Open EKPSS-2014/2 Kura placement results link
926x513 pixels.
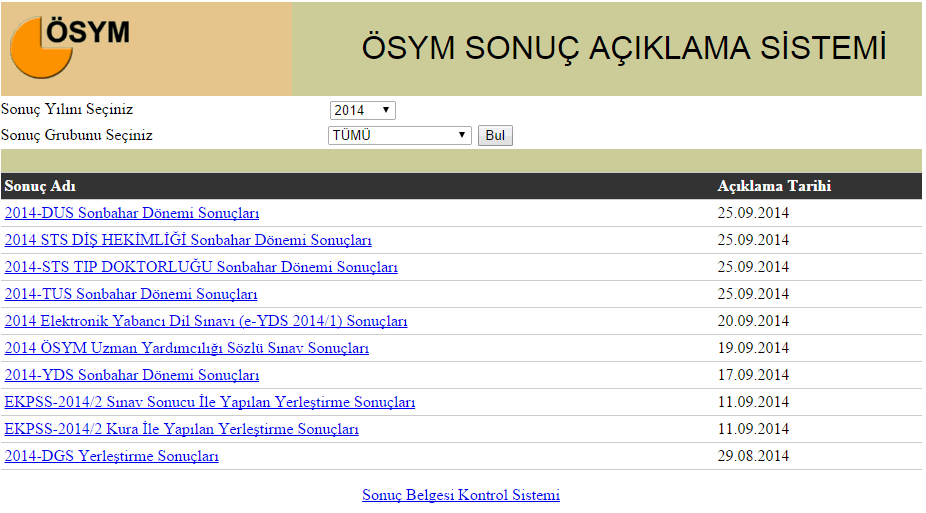(182, 429)
